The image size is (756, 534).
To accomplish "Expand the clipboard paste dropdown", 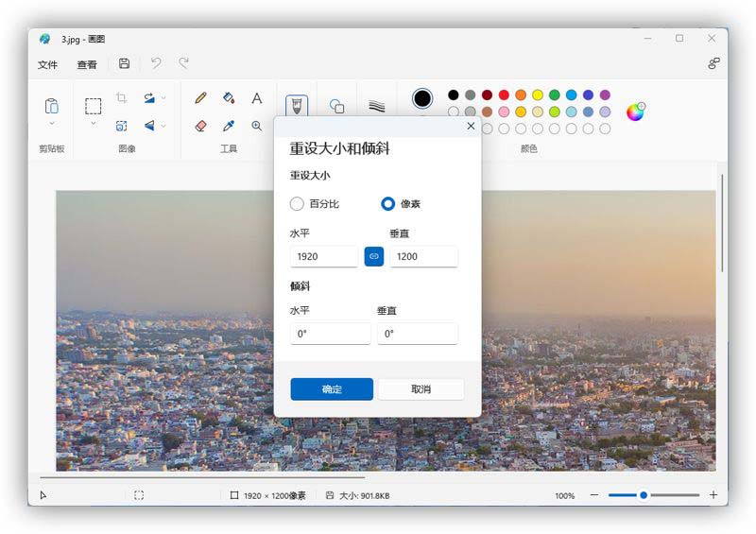I will pos(52,123).
